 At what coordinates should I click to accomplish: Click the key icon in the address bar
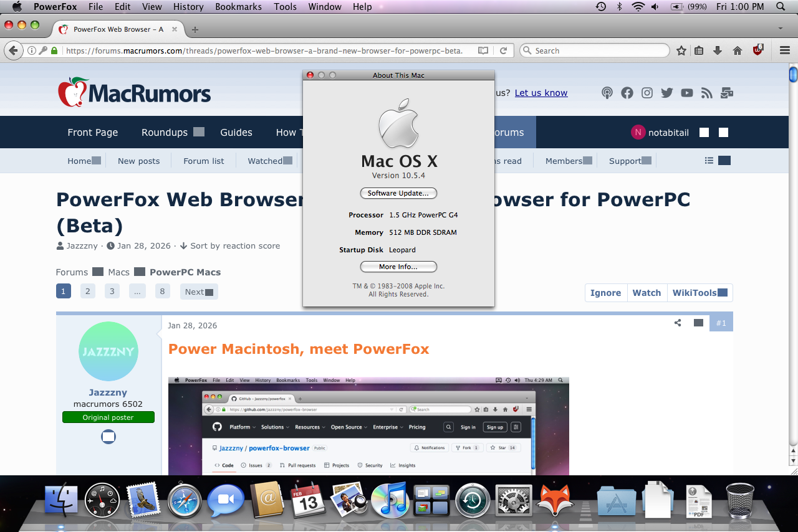click(43, 50)
